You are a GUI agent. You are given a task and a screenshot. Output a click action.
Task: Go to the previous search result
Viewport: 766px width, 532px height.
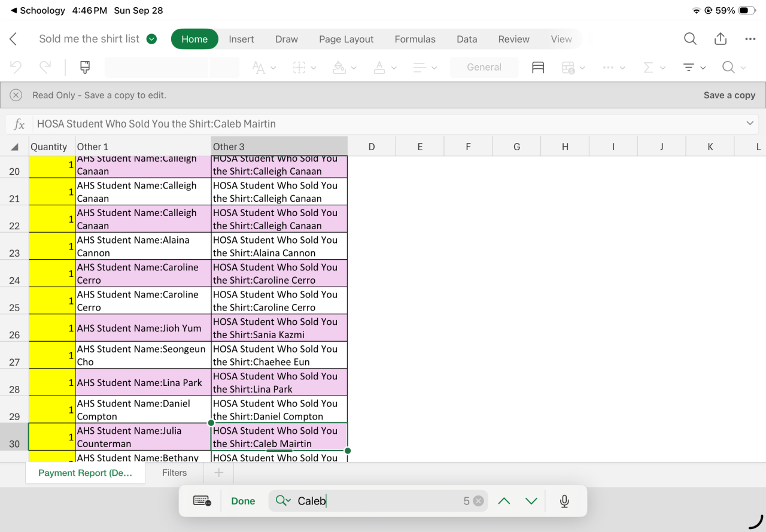click(x=504, y=501)
